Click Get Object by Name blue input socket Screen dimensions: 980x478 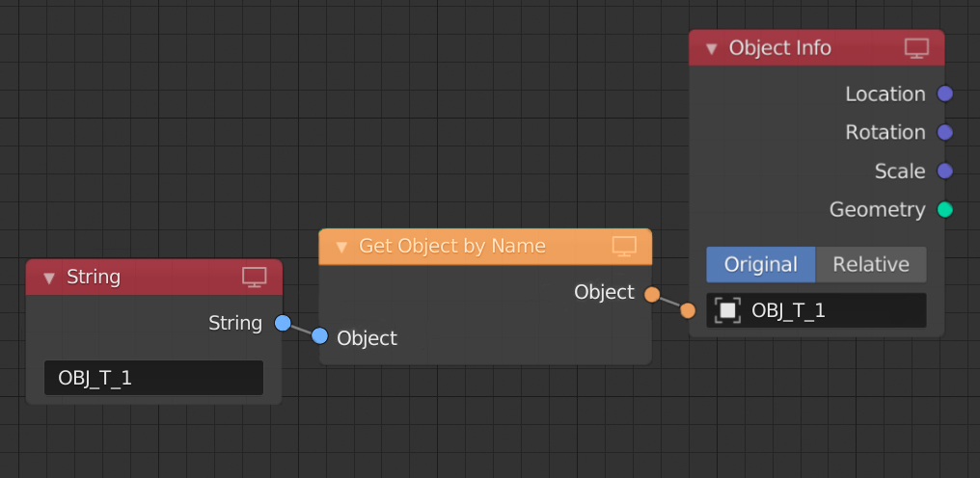(319, 336)
